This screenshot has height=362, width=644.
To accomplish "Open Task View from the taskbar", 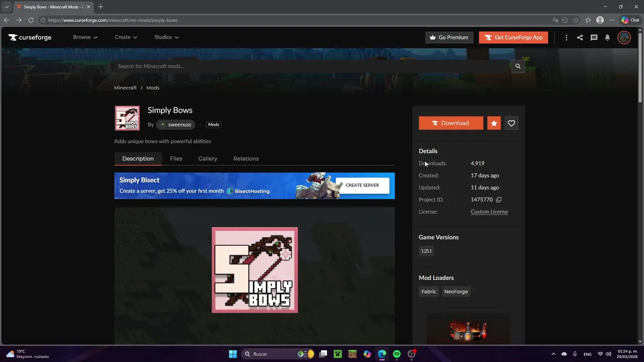I will [x=323, y=354].
